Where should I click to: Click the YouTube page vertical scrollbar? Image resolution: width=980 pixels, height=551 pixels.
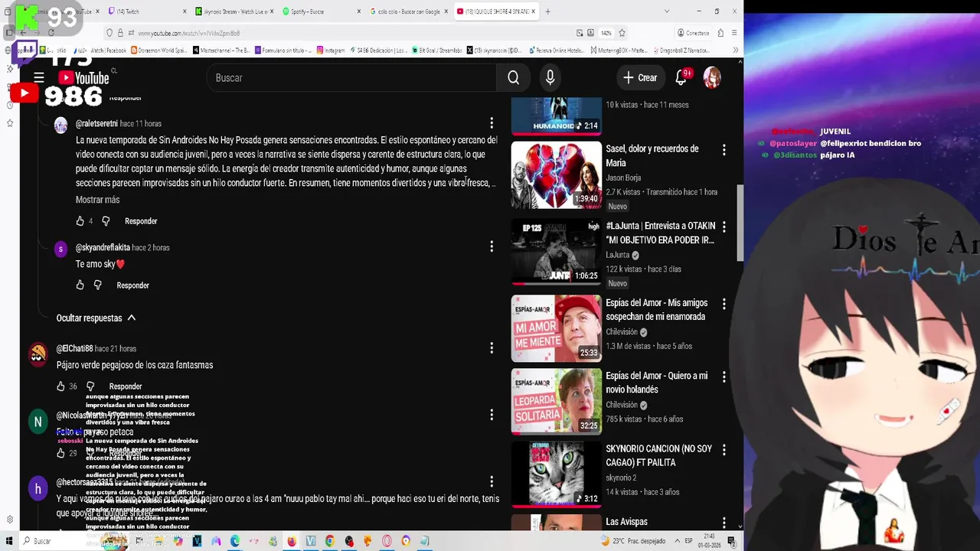coord(740,223)
